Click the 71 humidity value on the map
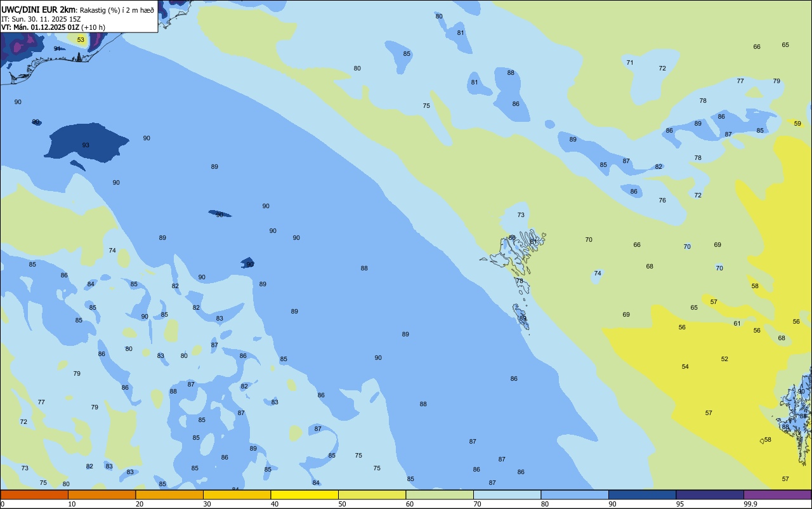This screenshot has height=509, width=812. [630, 63]
